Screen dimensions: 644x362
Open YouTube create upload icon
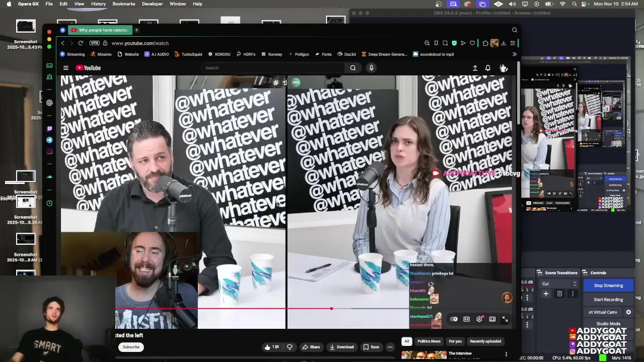(x=475, y=68)
